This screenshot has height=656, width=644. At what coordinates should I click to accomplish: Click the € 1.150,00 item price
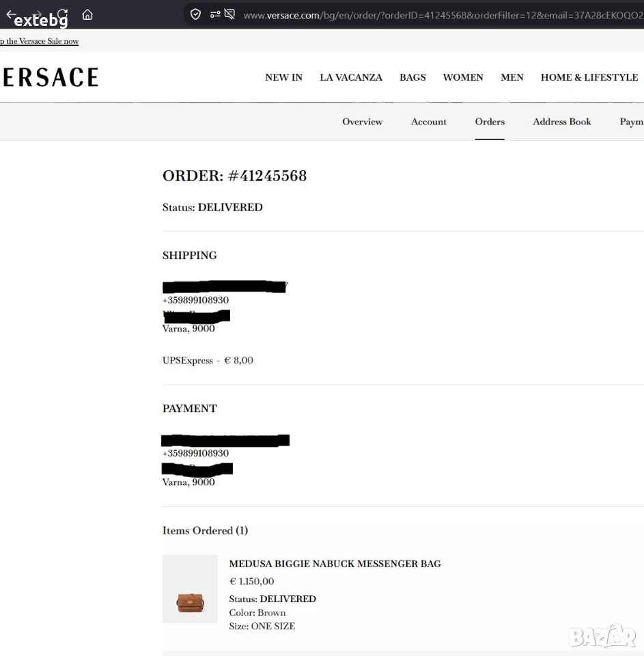tap(252, 582)
